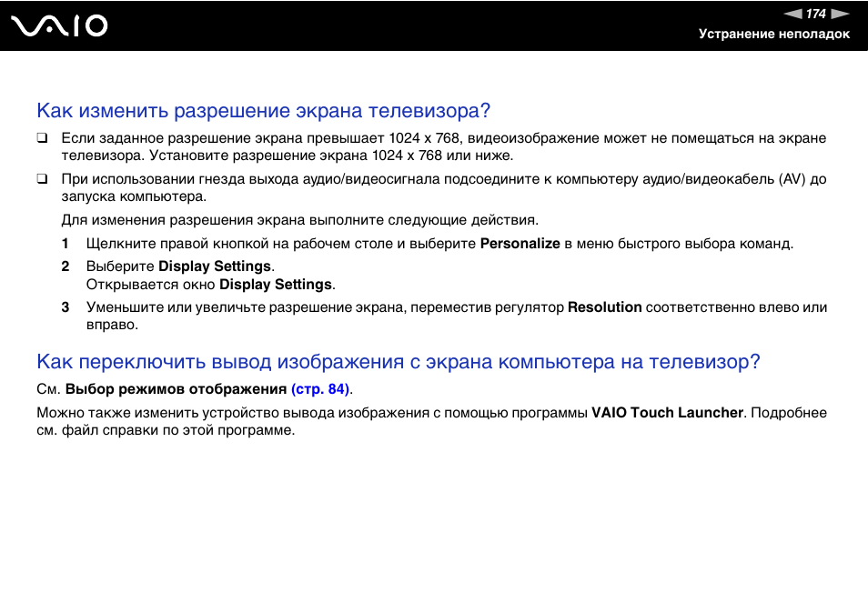Click the bold text "Выбор режимов отображения"
Screen dimensions: 868x613
176,389
